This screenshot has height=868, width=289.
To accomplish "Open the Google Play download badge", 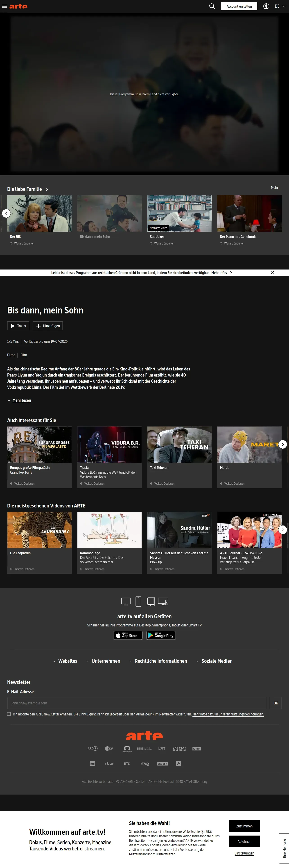I will [x=161, y=635].
